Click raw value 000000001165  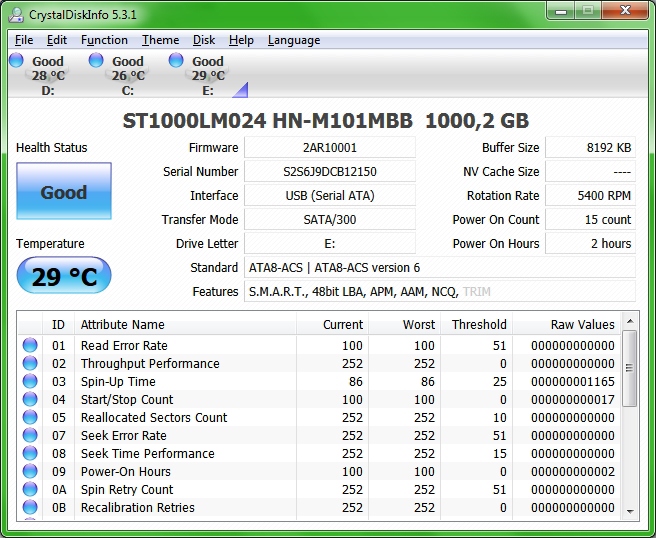pos(573,382)
